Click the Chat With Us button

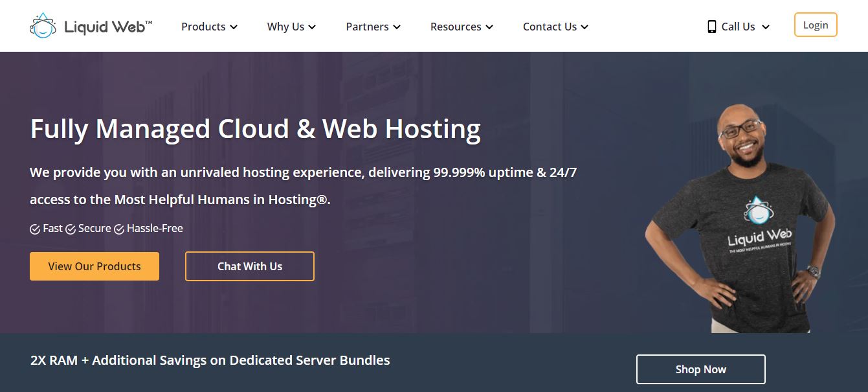click(x=249, y=266)
